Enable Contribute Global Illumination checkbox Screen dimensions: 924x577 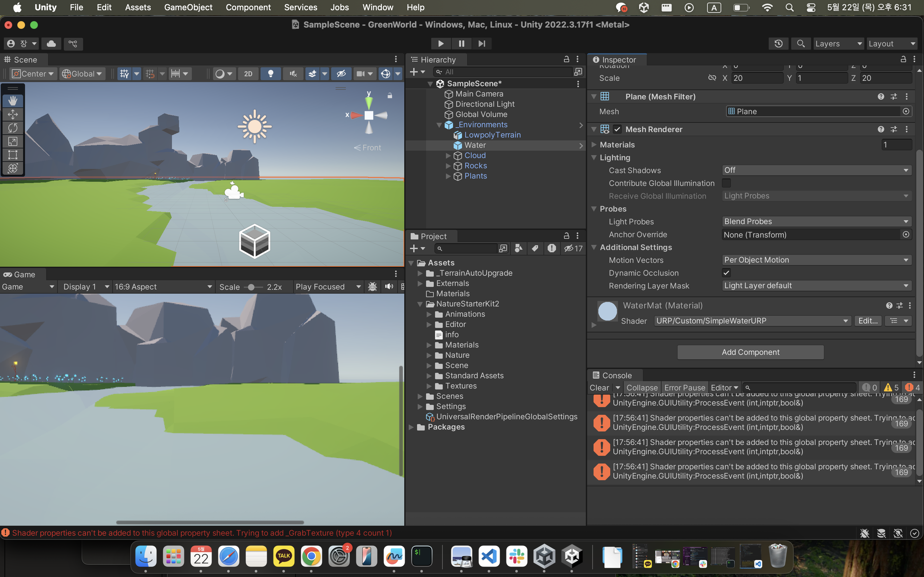tap(726, 183)
